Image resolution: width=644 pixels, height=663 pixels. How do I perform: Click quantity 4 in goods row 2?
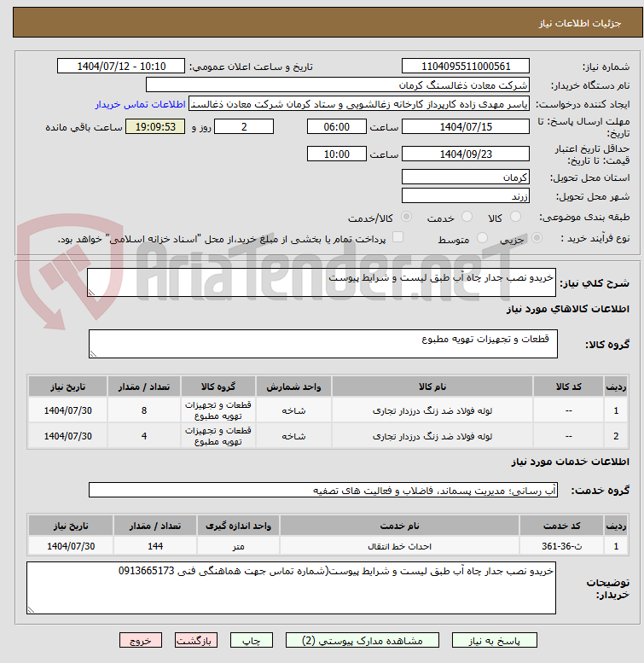click(x=144, y=436)
